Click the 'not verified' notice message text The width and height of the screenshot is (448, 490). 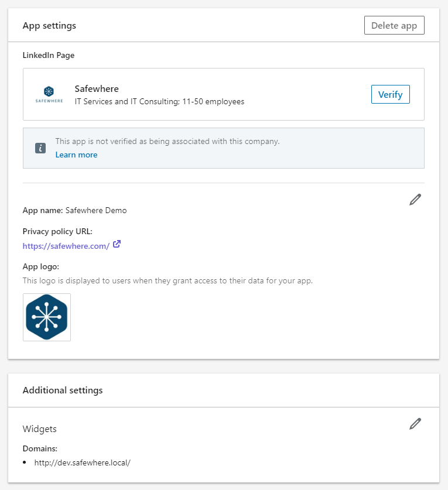(167, 142)
